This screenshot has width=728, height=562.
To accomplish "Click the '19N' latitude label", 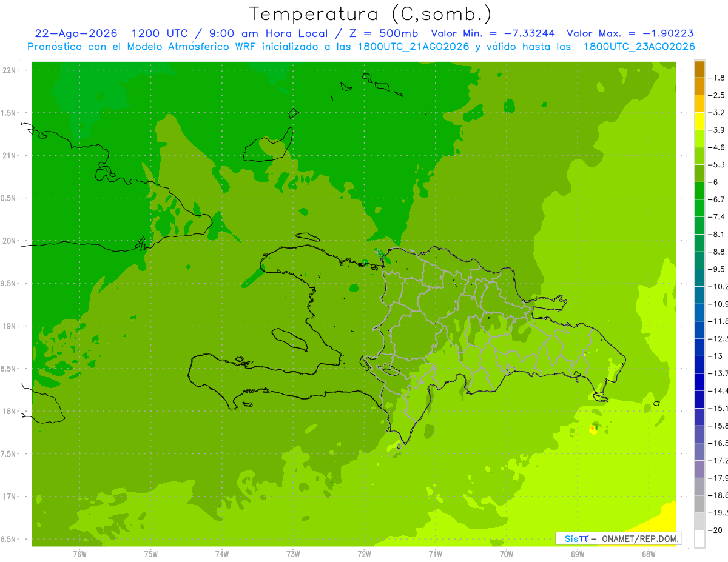I will coord(9,326).
